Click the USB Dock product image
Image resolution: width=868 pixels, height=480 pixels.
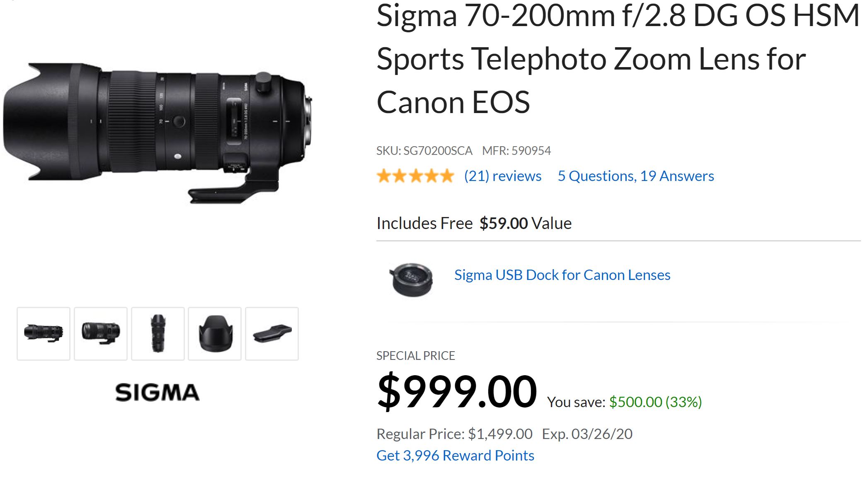(x=411, y=280)
